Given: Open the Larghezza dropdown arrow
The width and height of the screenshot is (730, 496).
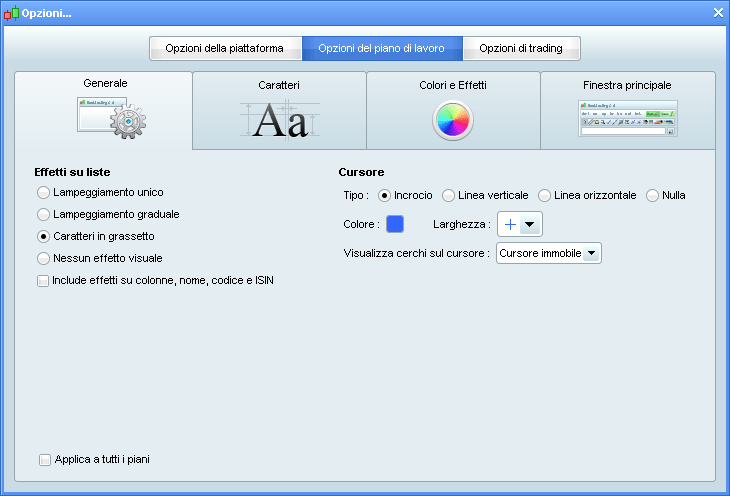Looking at the screenshot, I should point(530,225).
